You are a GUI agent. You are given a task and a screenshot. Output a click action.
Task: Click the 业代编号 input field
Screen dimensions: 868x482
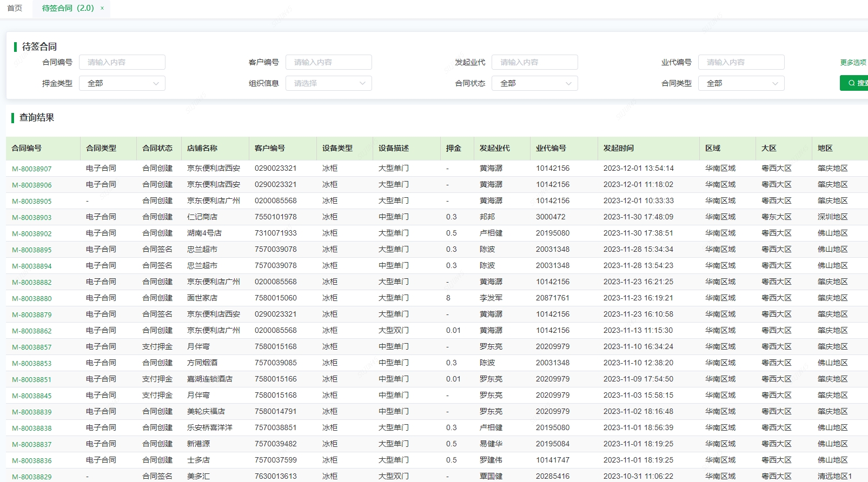pos(741,62)
